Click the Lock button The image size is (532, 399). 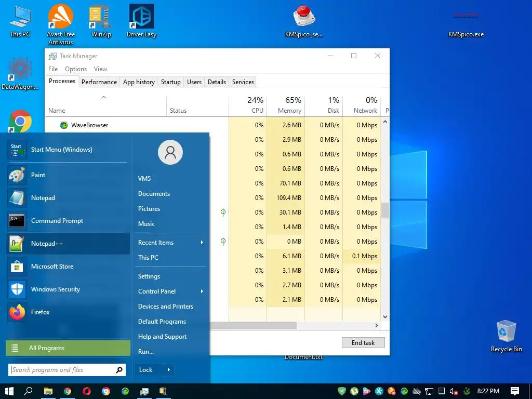point(149,370)
